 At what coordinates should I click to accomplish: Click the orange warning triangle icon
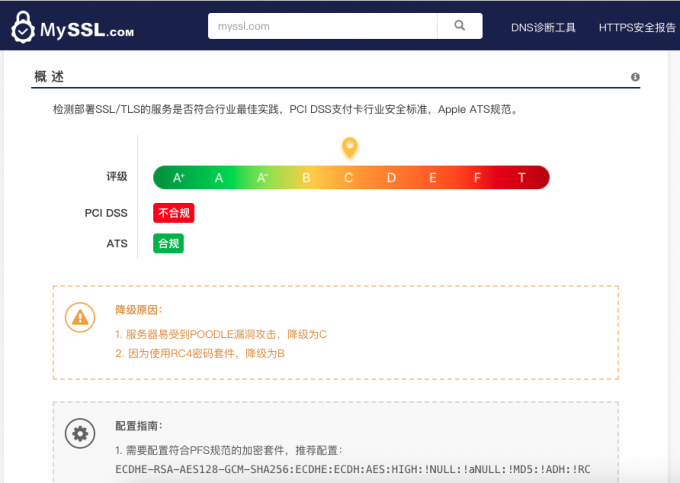coord(80,317)
